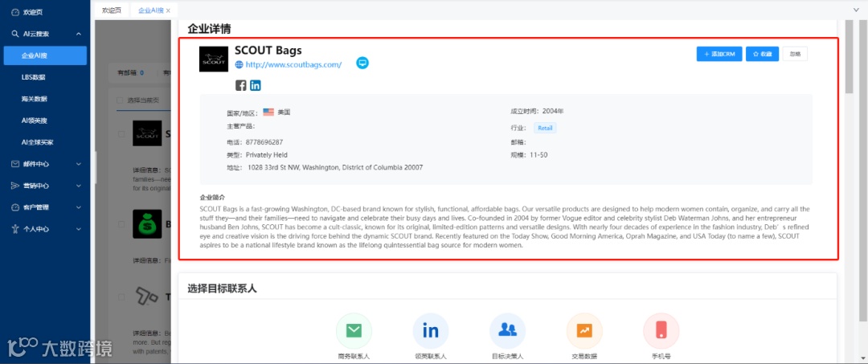Viewport: 868px width, 364px height.
Task: Open the tab list dropdown arrow at top right
Action: click(x=857, y=10)
